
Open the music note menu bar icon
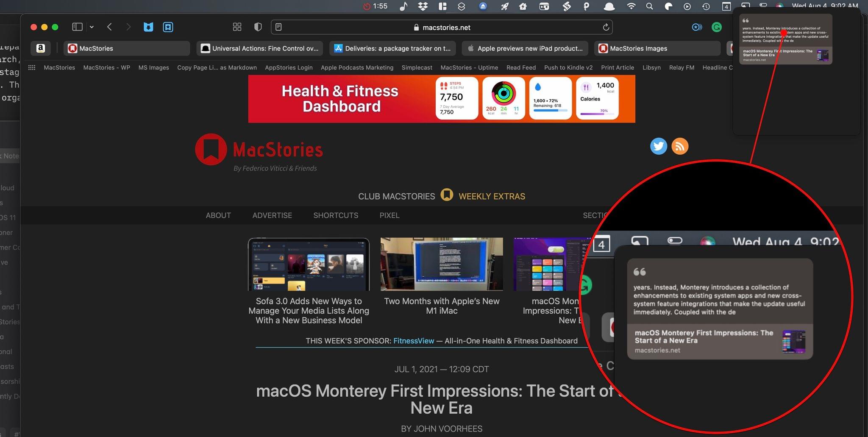(403, 6)
